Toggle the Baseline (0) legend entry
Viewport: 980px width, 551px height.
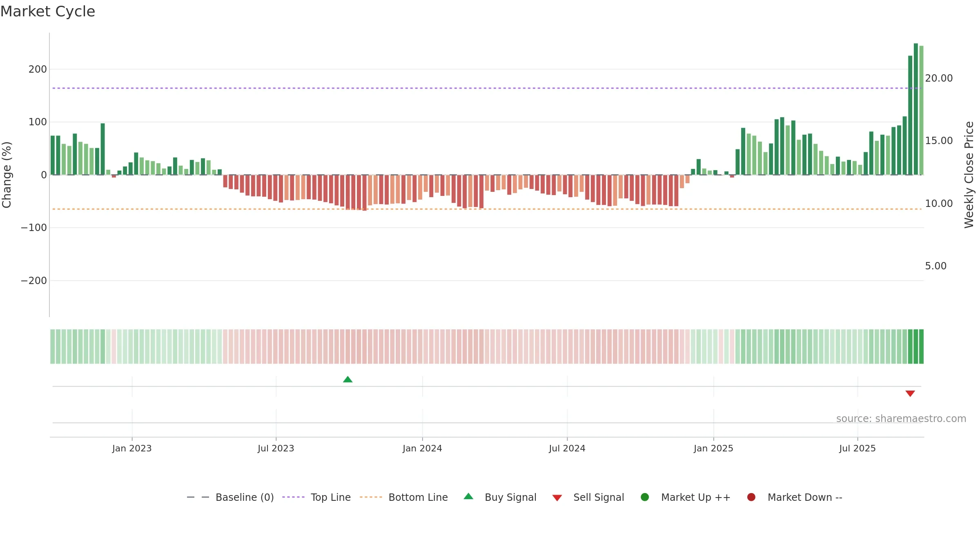click(230, 497)
